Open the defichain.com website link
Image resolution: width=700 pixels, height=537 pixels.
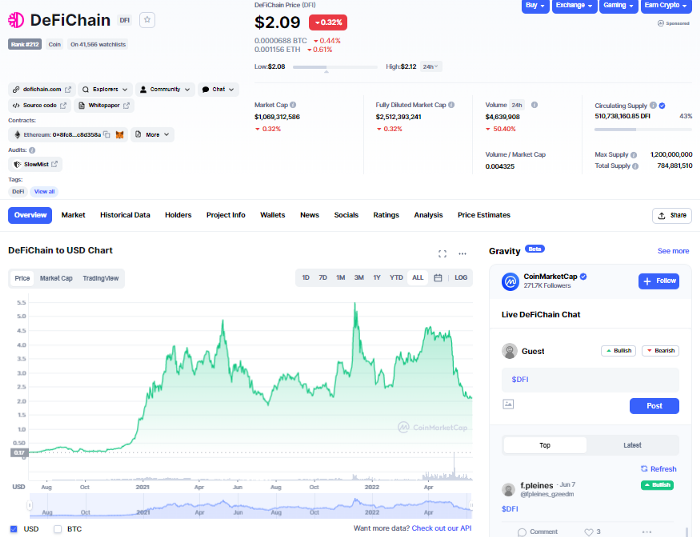click(x=42, y=89)
